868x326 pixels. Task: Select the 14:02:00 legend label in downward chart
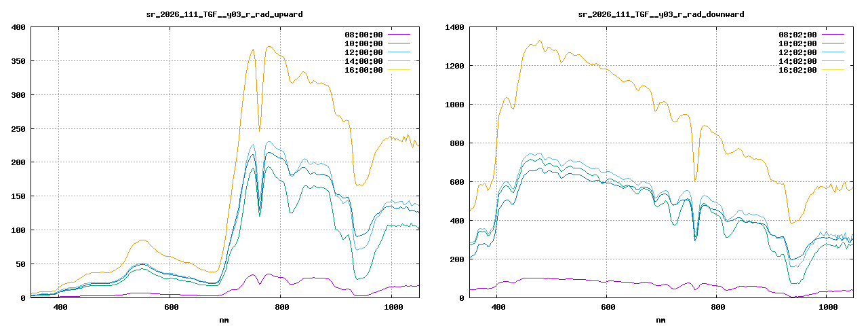pos(797,61)
